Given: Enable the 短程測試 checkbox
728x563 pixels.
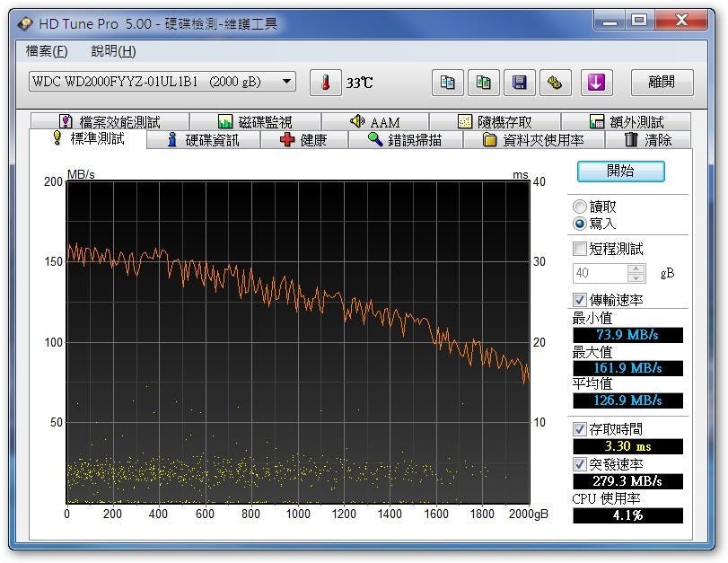Looking at the screenshot, I should [580, 249].
